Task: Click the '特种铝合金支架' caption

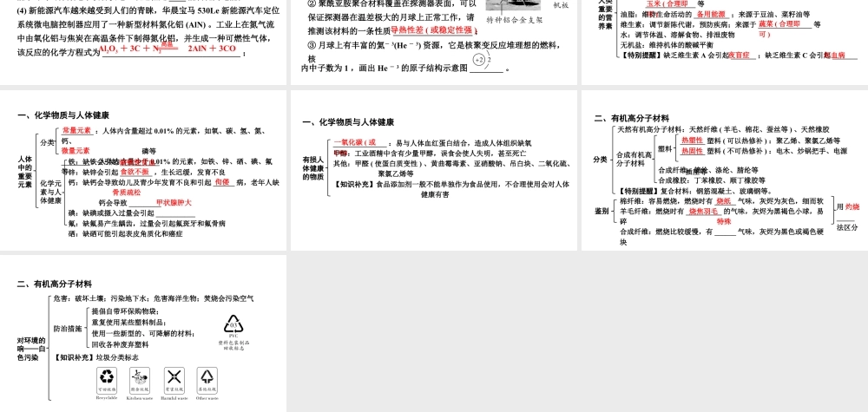Action: pos(514,20)
